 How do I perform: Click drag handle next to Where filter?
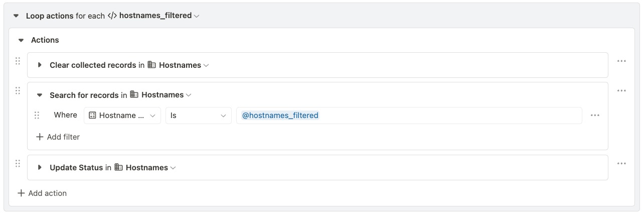point(37,115)
